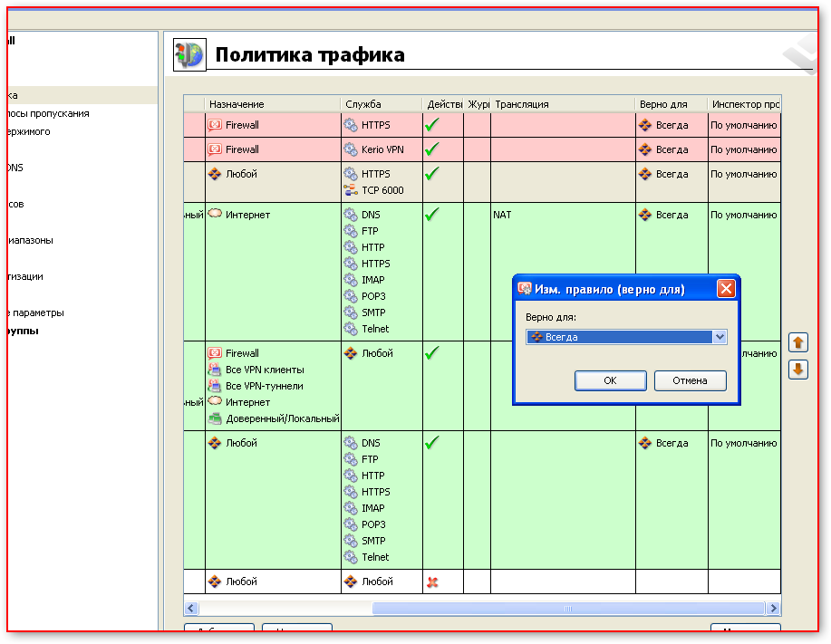Image resolution: width=831 pixels, height=644 pixels.
Task: Move the rule up with the up arrow button
Action: pos(798,342)
